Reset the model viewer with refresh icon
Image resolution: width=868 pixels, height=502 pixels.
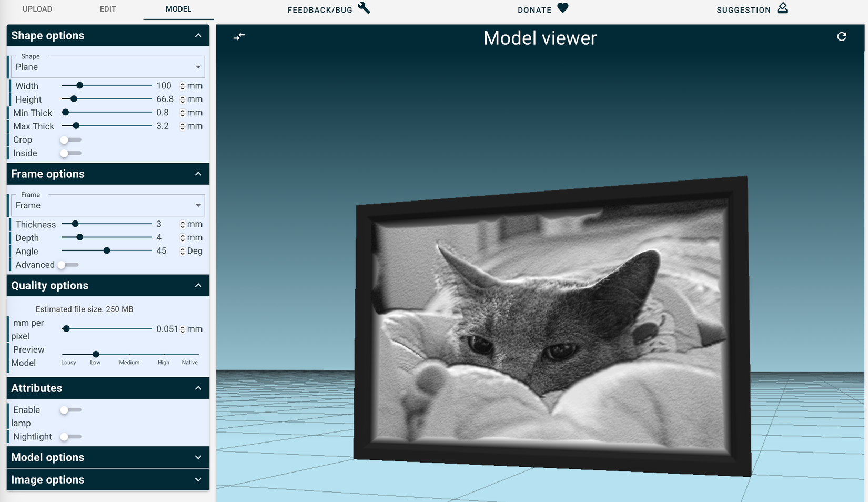842,36
